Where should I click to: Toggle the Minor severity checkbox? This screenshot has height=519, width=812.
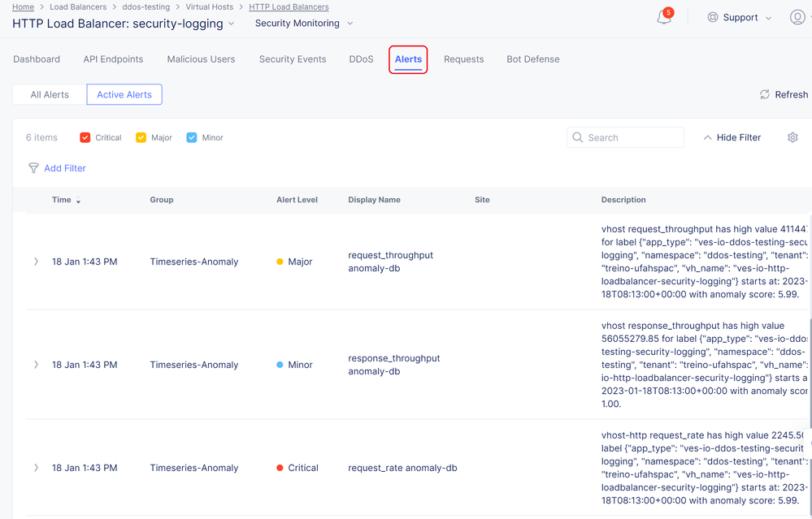[x=192, y=137]
